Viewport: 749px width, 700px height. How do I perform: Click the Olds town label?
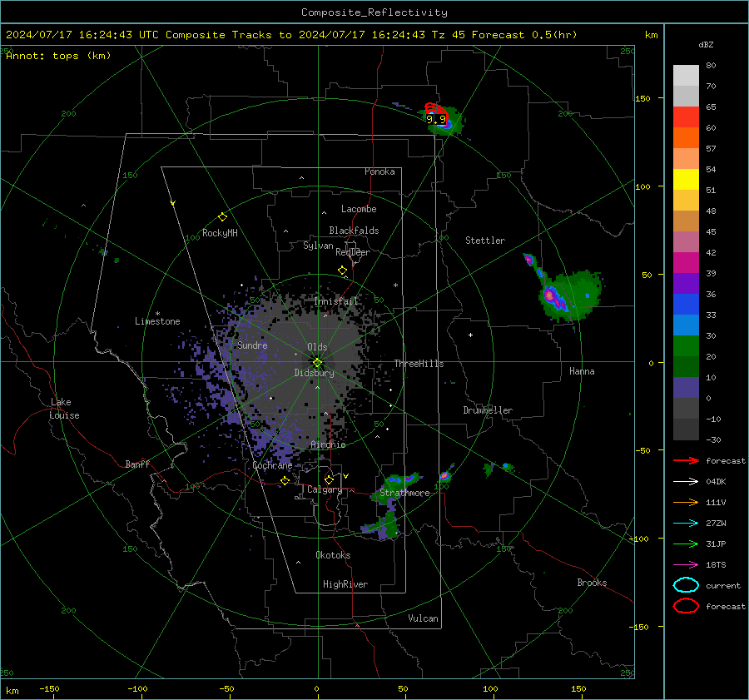pyautogui.click(x=317, y=347)
